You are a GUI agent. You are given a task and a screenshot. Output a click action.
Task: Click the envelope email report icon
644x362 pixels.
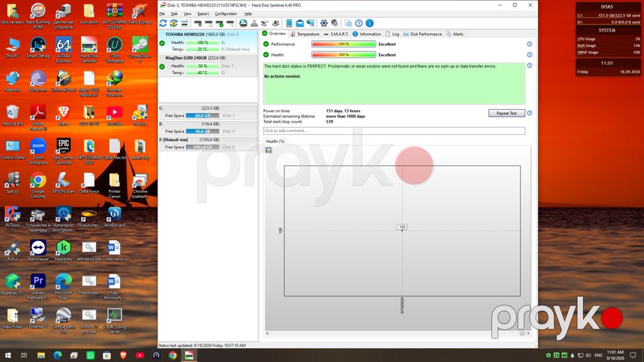pyautogui.click(x=300, y=23)
